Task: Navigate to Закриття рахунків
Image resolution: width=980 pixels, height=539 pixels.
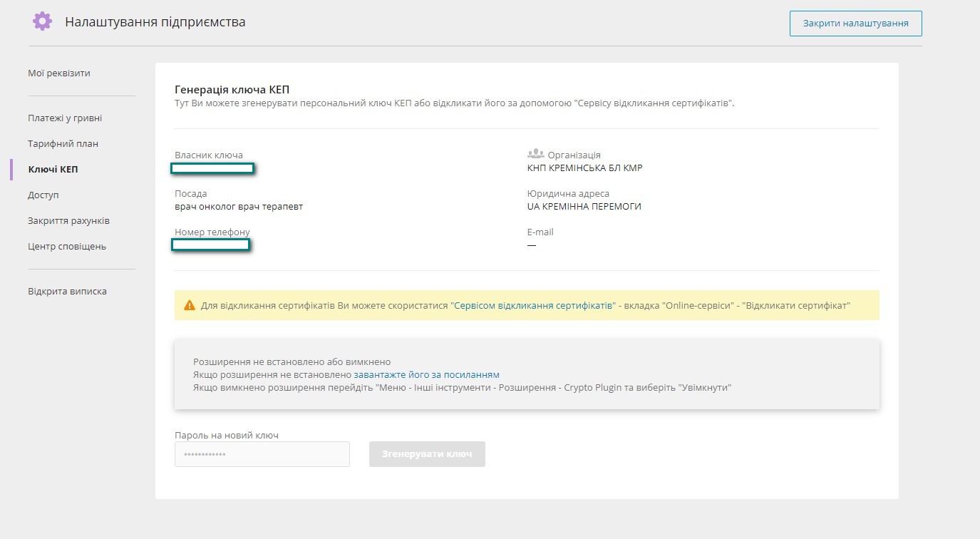Action: point(68,220)
